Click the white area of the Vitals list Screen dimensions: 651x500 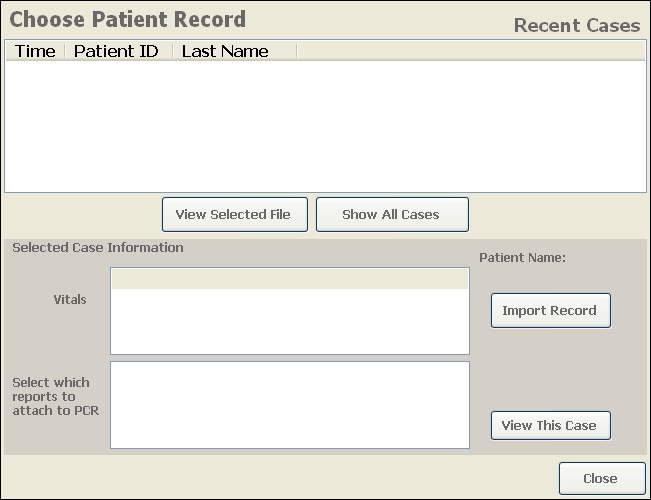click(290, 321)
